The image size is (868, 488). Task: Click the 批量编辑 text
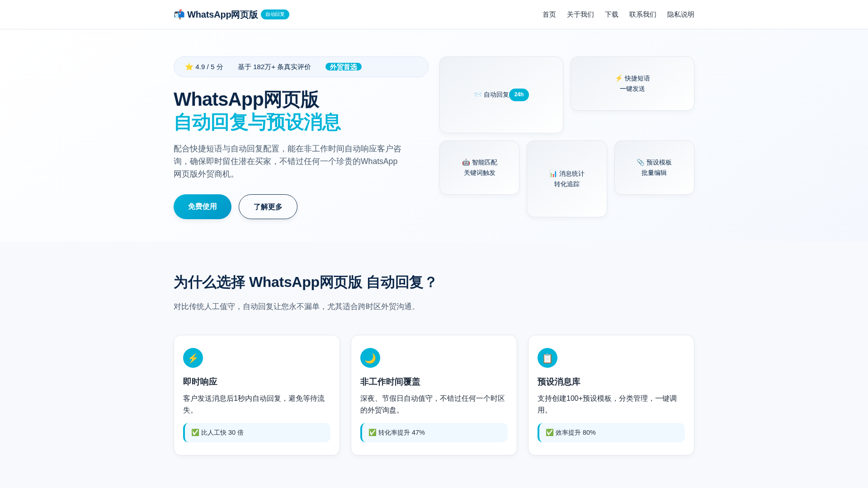(654, 173)
